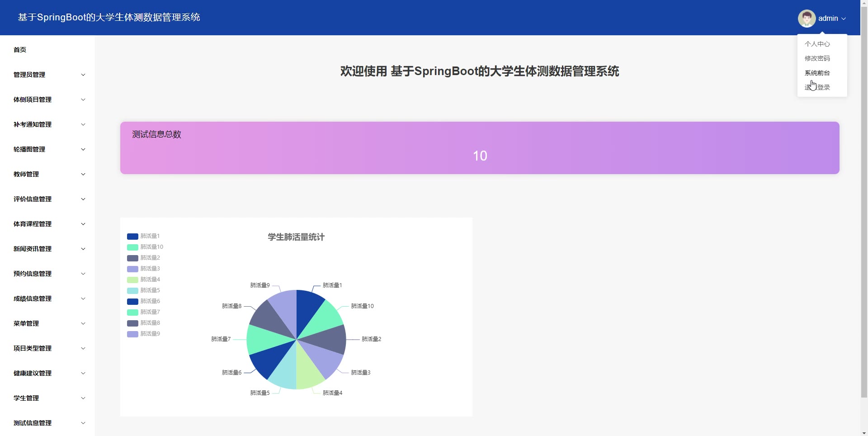This screenshot has height=436, width=868.
Task: Go to 首页 in the sidebar
Action: point(47,50)
